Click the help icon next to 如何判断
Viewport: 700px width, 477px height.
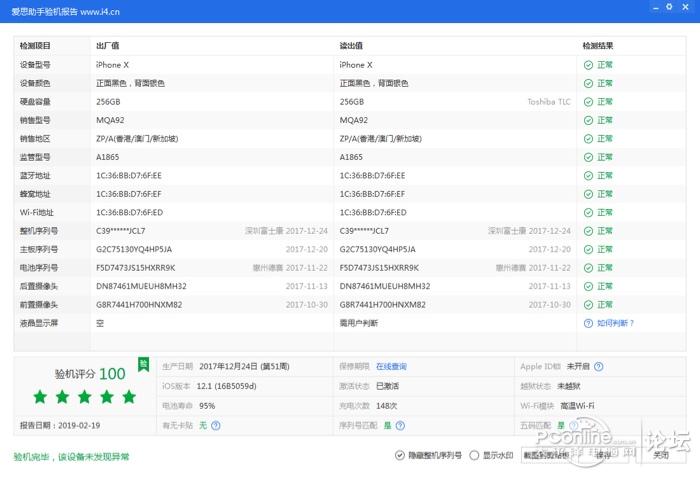click(x=588, y=323)
